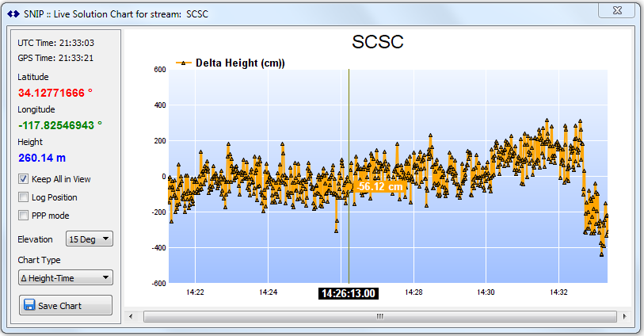Click the horizontal scrollbar thumb

[x=379, y=316]
